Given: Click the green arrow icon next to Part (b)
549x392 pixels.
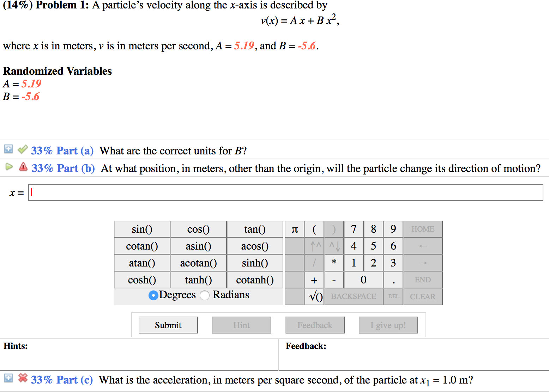Looking at the screenshot, I should pyautogui.click(x=9, y=167).
